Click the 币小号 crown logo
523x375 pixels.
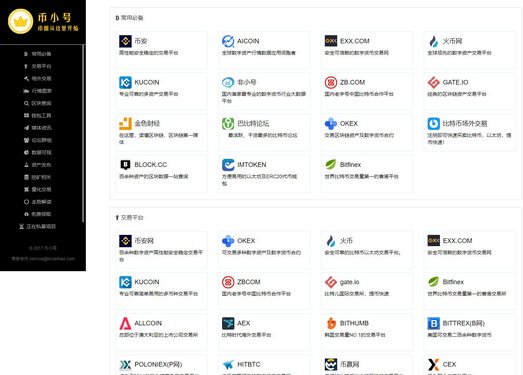(x=21, y=21)
